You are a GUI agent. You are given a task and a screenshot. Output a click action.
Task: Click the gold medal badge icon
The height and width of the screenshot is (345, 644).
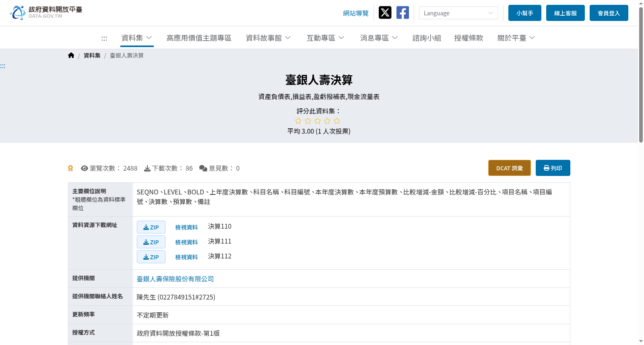(70, 168)
